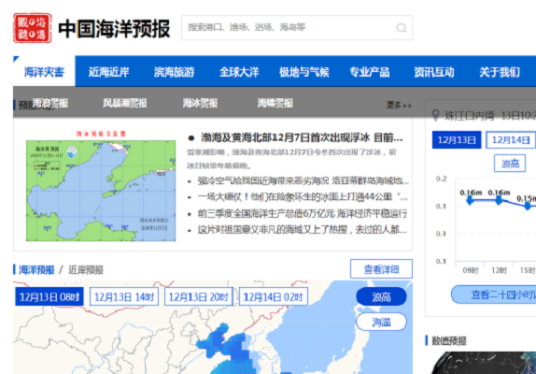
Task: Open the 滨海旅游 menu
Action: 174,72
